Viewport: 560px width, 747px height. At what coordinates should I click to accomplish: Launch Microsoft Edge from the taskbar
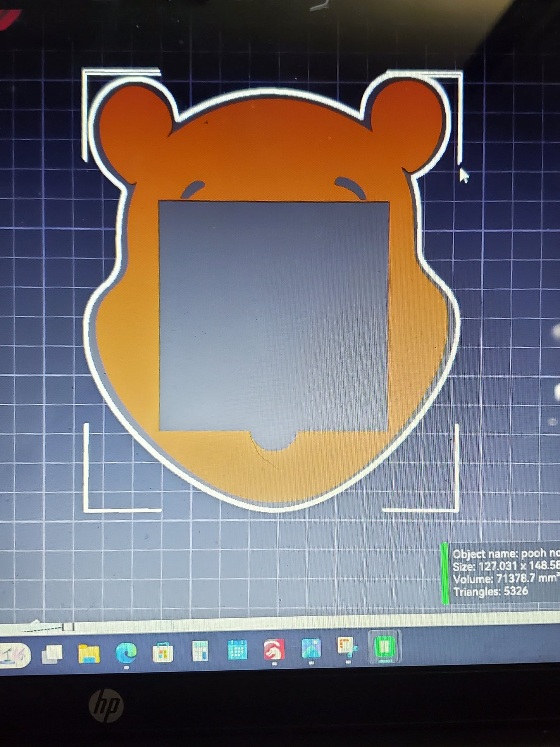[x=126, y=653]
